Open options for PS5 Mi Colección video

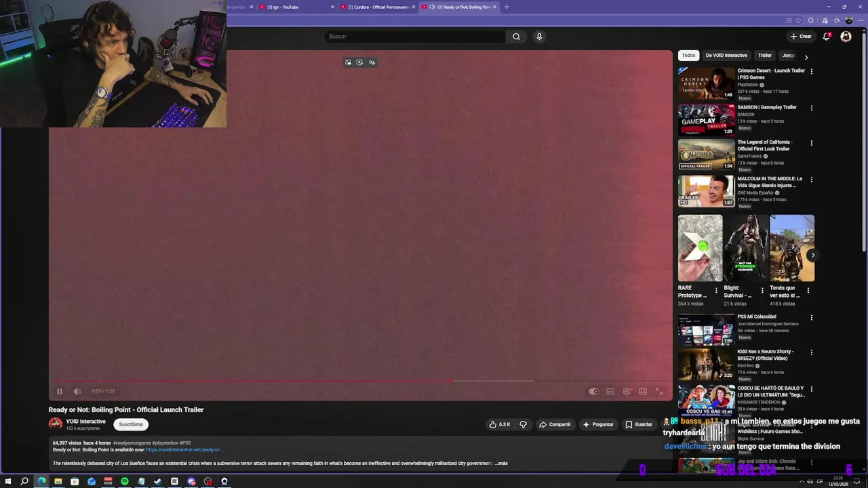(811, 317)
